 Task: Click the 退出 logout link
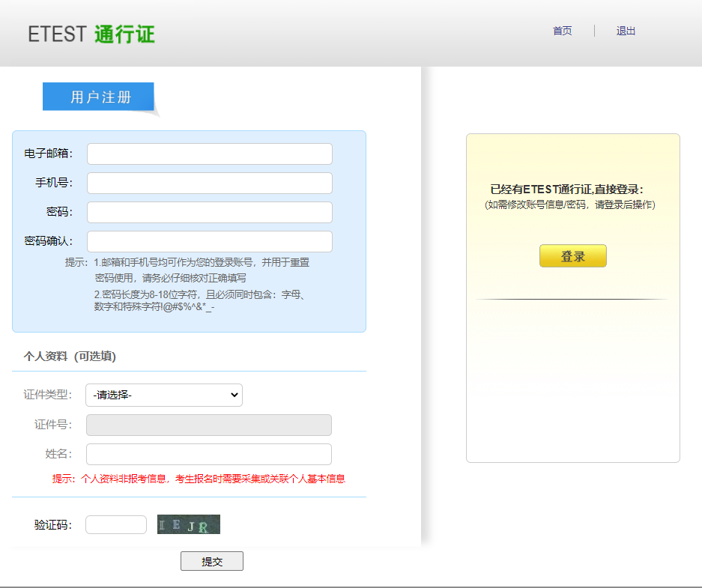coord(626,31)
